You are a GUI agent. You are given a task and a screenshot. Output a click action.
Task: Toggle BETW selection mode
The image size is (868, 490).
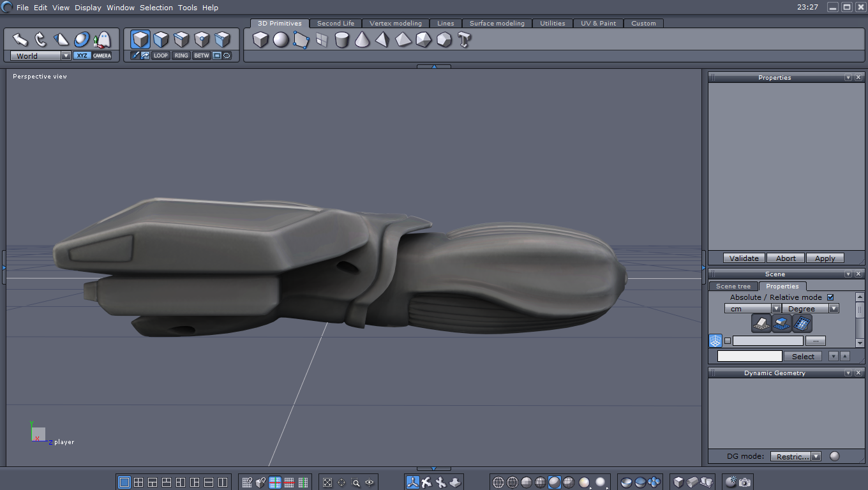click(202, 56)
